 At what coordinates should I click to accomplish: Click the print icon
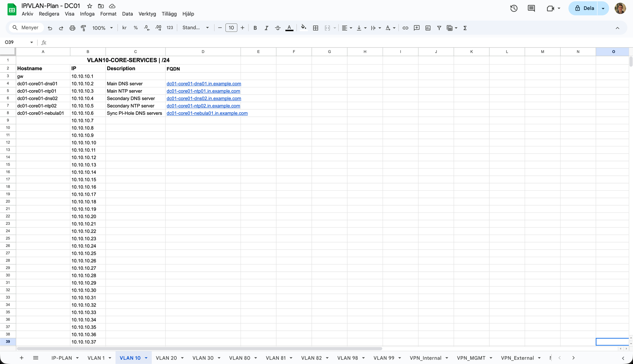click(72, 28)
